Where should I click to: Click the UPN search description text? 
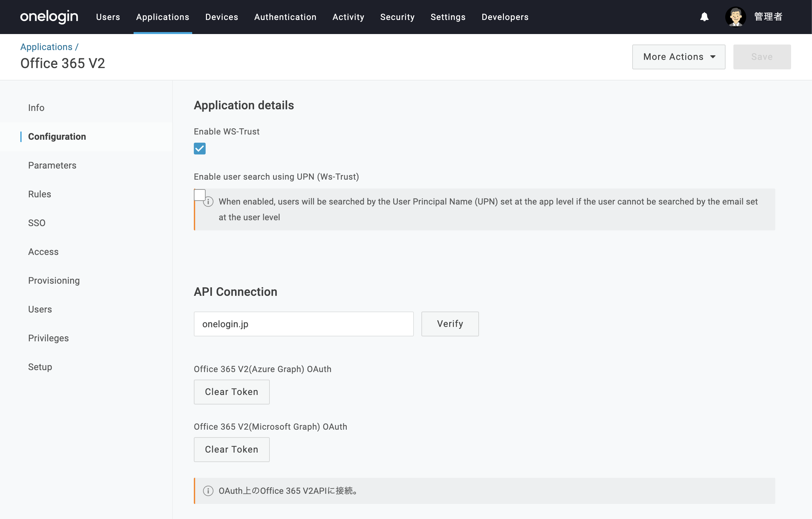click(x=488, y=209)
